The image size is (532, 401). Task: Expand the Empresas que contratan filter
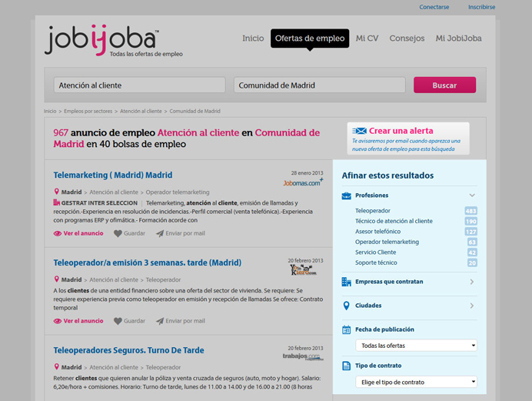click(472, 282)
